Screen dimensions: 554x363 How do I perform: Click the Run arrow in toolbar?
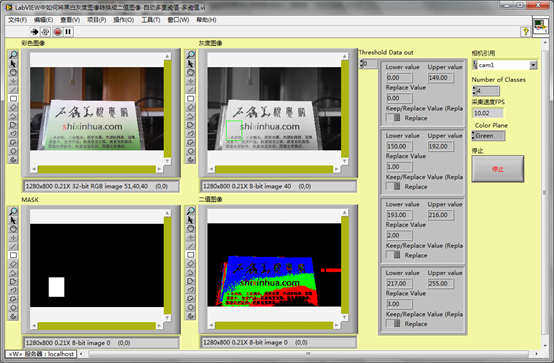pyautogui.click(x=34, y=32)
